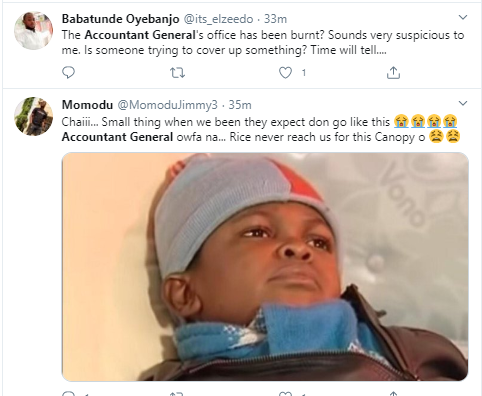
Task: Open Babatunde Oyebanjo's profile picture
Action: point(33,30)
